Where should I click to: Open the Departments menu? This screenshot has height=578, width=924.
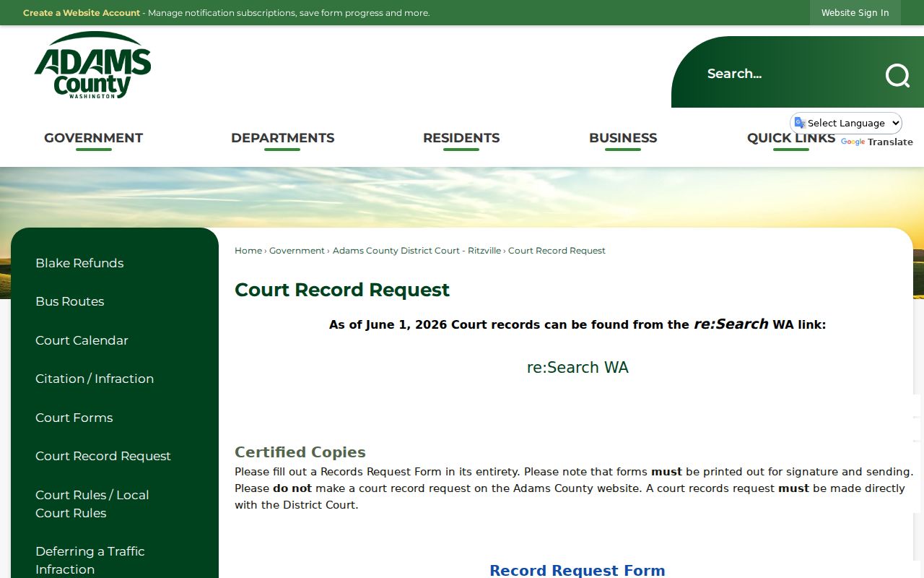pos(282,138)
